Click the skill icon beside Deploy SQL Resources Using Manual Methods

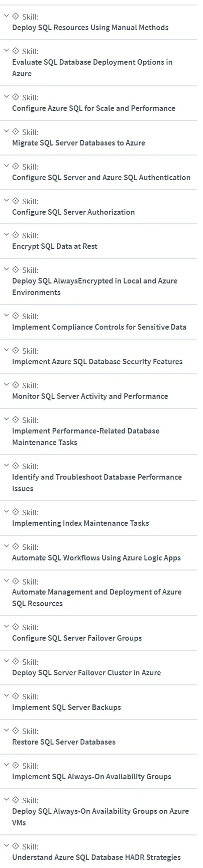pyautogui.click(x=16, y=16)
